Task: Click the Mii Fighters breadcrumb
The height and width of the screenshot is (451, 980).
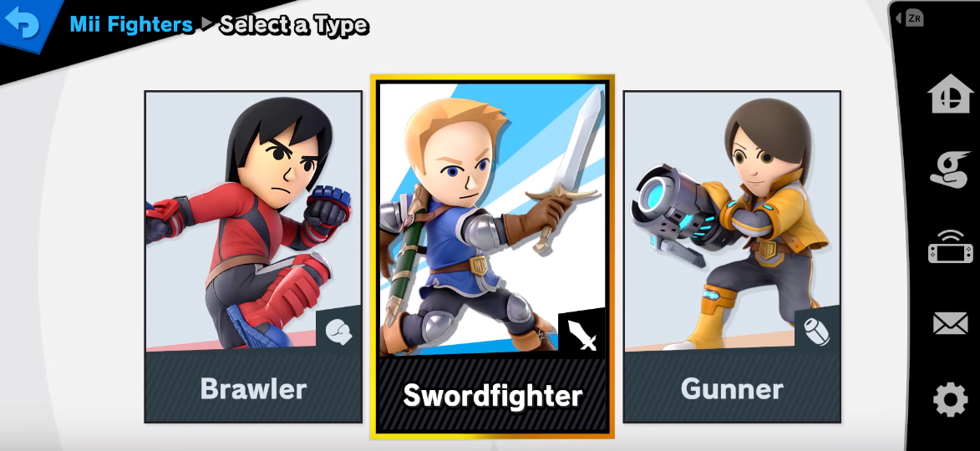Action: click(x=131, y=24)
